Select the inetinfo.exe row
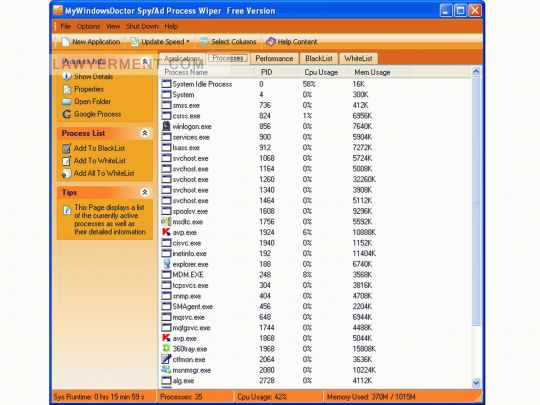Viewport: 540px width, 405px height. point(316,253)
